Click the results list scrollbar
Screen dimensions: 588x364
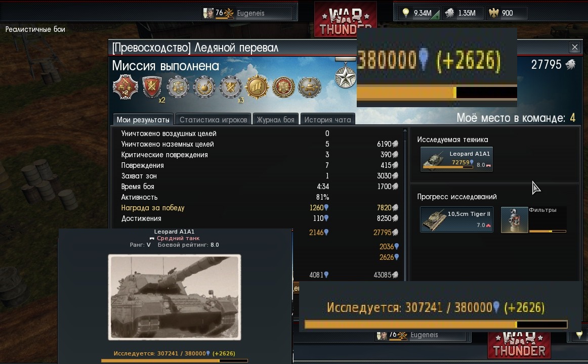[405, 204]
